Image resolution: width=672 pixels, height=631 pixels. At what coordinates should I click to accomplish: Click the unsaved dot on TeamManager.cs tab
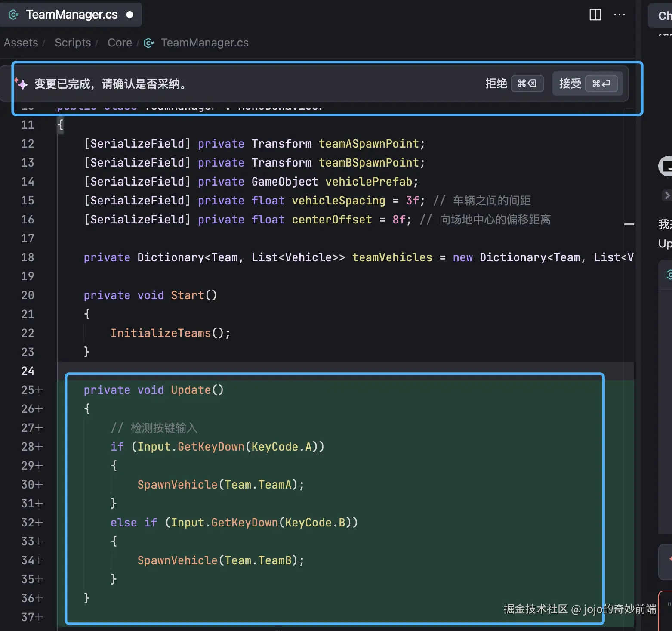tap(129, 15)
